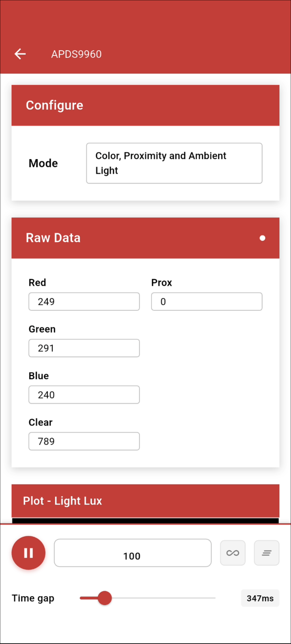Click the Time gap slider handle
Screen dimensions: 291x644
(x=105, y=598)
